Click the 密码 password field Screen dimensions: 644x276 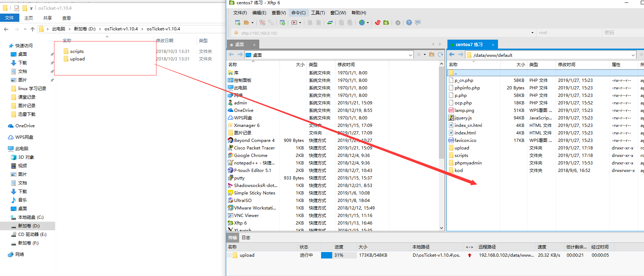(623, 33)
